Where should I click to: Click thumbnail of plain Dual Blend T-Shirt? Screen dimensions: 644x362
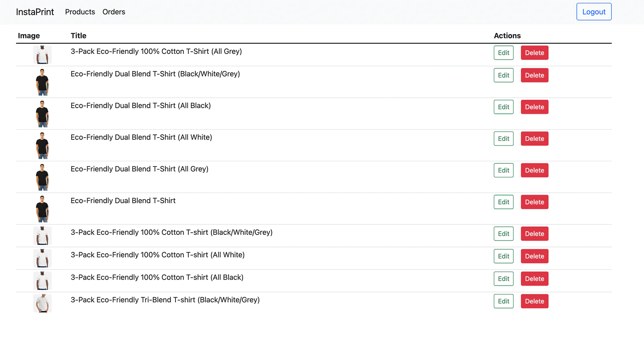(x=42, y=209)
